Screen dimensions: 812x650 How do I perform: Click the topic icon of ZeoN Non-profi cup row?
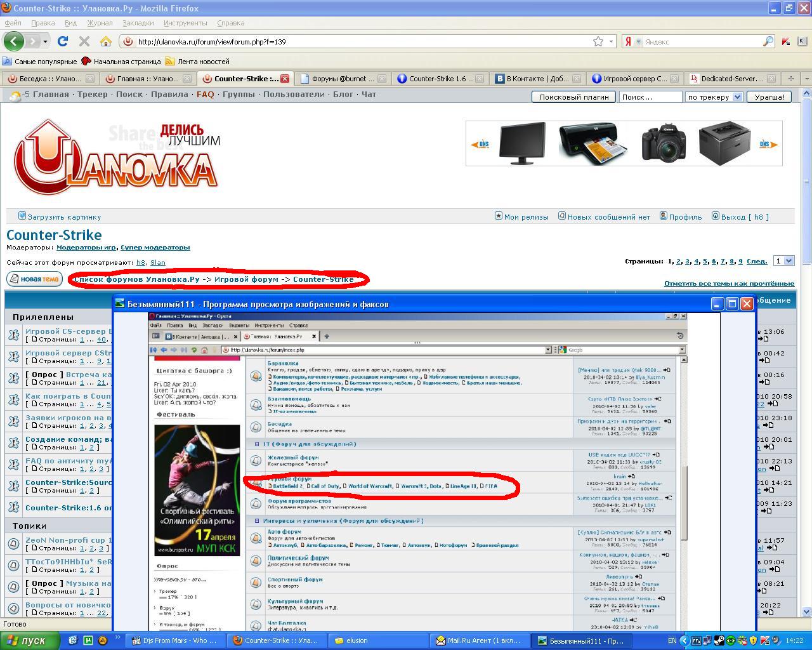click(x=13, y=544)
